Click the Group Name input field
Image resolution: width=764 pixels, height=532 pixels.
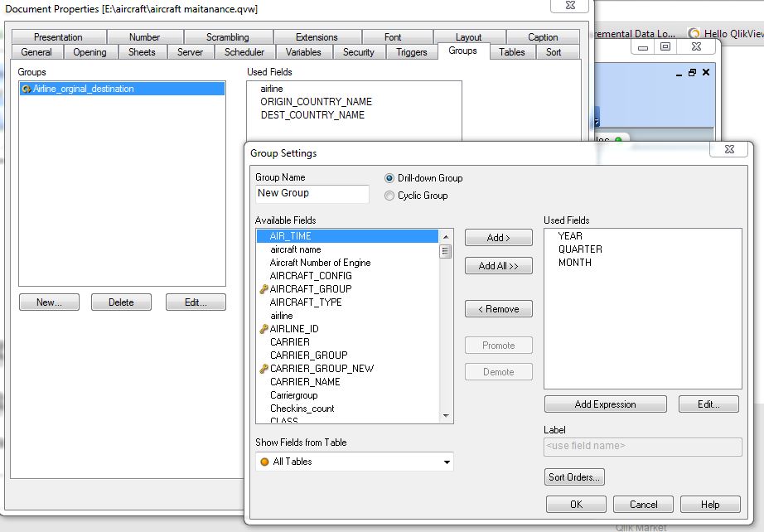tap(312, 193)
